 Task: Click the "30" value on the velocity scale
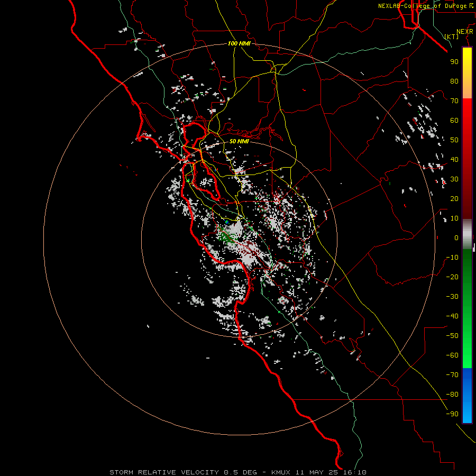pos(454,179)
